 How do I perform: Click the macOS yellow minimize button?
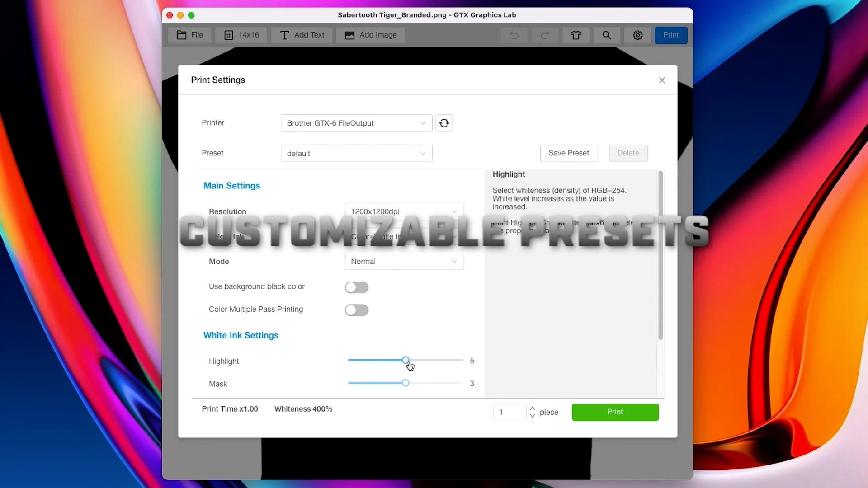(x=180, y=15)
